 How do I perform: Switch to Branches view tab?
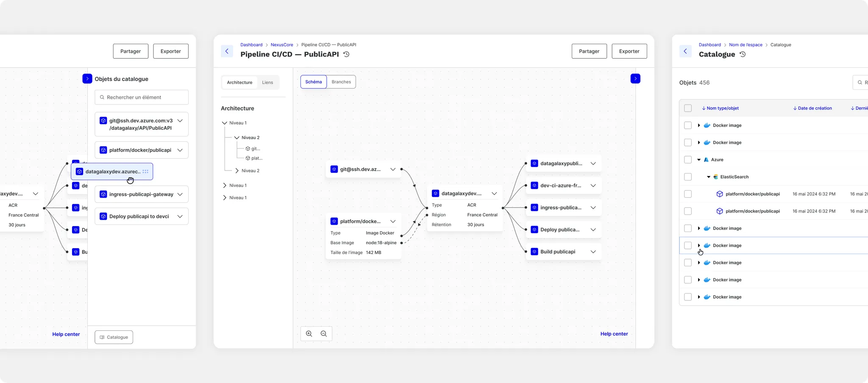click(x=341, y=82)
